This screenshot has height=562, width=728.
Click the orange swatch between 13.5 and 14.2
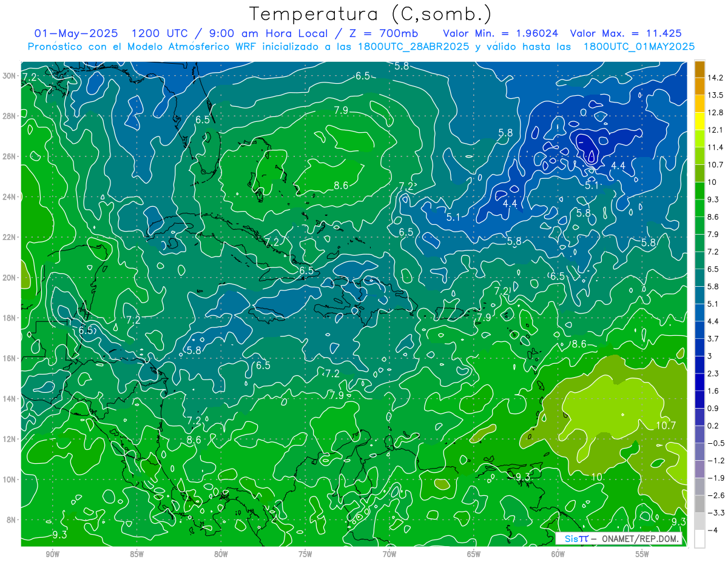pyautogui.click(x=699, y=87)
